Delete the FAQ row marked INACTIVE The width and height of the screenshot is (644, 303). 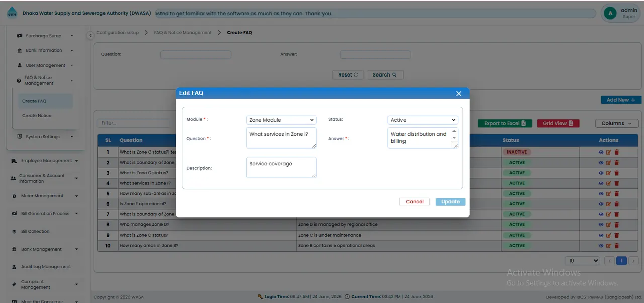pyautogui.click(x=617, y=152)
